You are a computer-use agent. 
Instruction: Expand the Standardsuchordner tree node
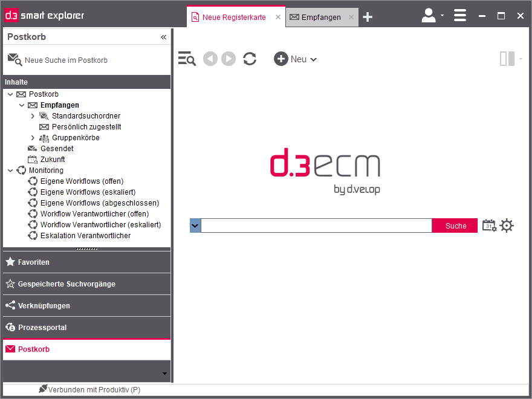(33, 116)
